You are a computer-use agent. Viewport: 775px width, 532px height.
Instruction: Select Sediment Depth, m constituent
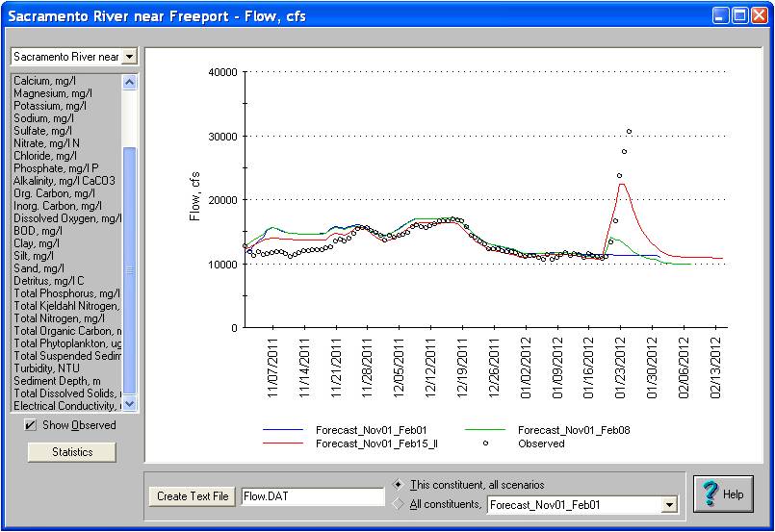tap(57, 381)
